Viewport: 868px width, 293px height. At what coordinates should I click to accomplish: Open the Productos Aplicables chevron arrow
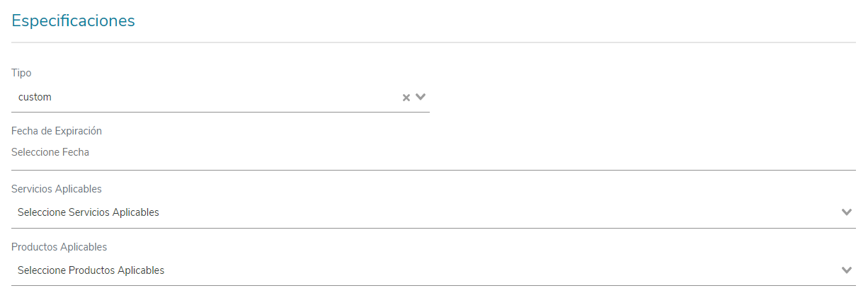(846, 270)
